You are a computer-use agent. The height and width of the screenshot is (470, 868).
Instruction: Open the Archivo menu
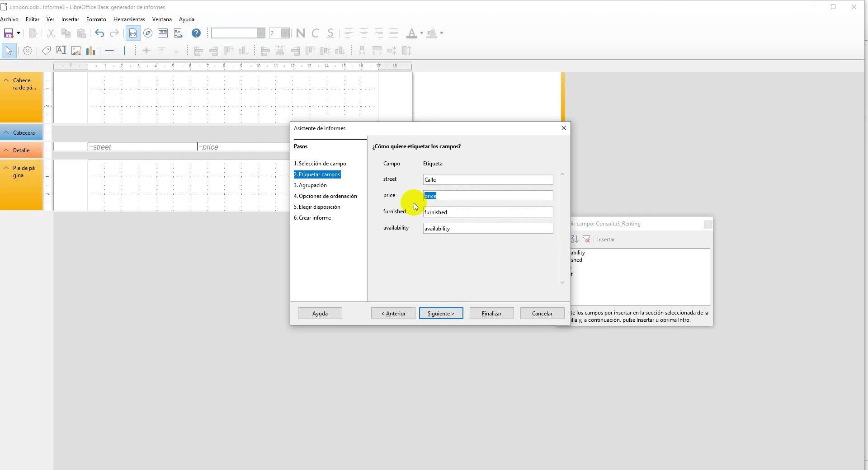pos(9,19)
